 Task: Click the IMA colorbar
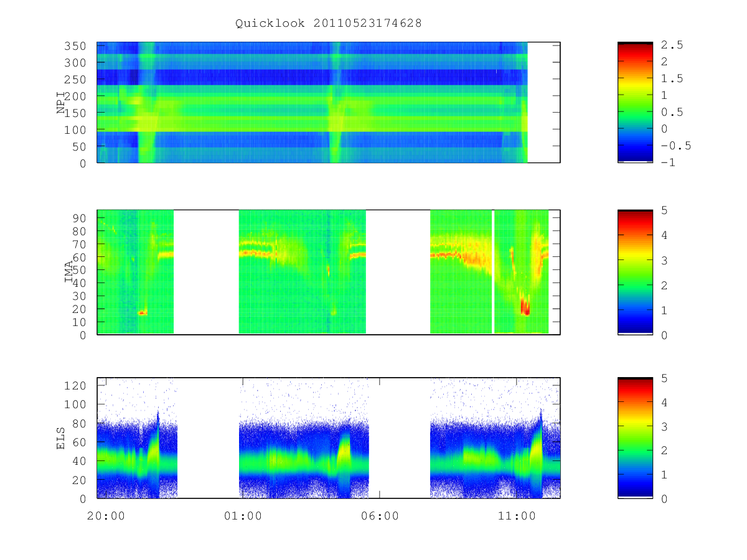[635, 272]
